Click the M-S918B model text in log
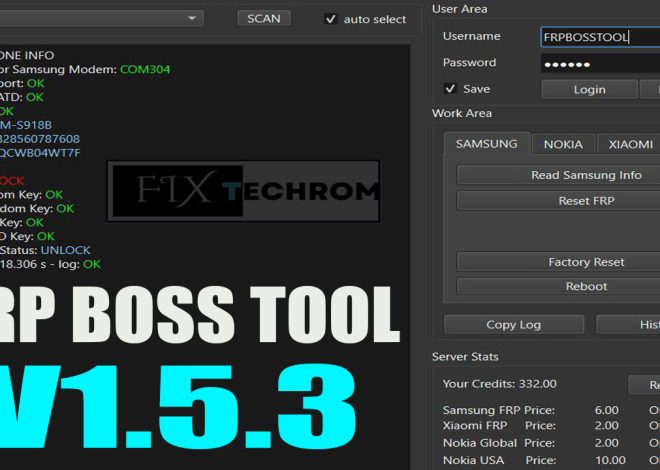660x470 pixels. coord(26,125)
